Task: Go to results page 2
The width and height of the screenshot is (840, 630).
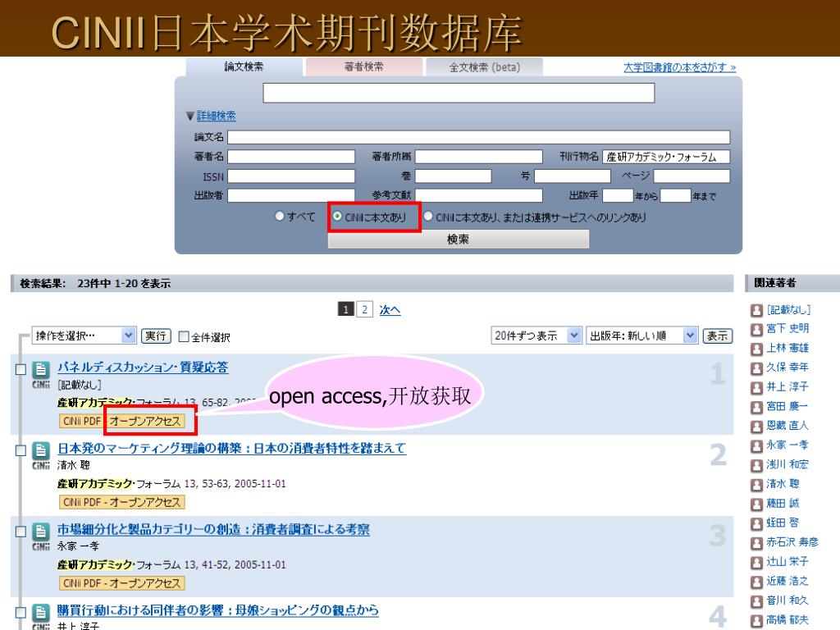Action: 364,309
